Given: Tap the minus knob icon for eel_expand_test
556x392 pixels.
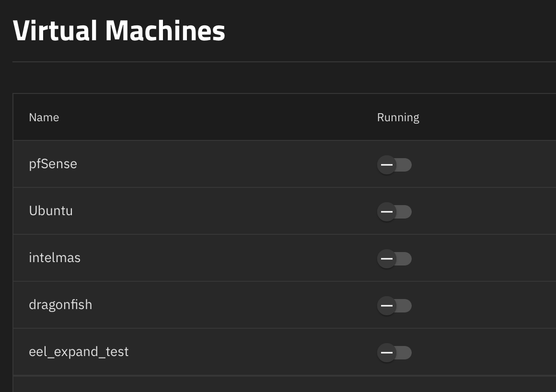Looking at the screenshot, I should point(386,353).
